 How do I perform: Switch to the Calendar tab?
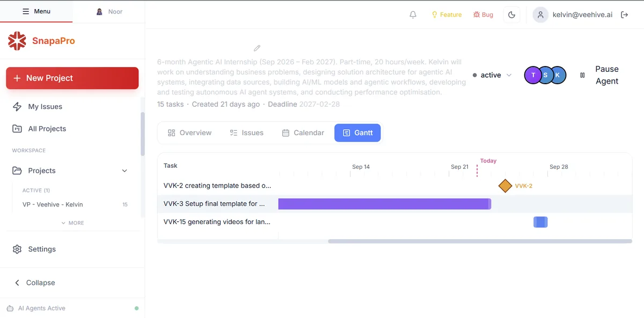[x=303, y=132]
